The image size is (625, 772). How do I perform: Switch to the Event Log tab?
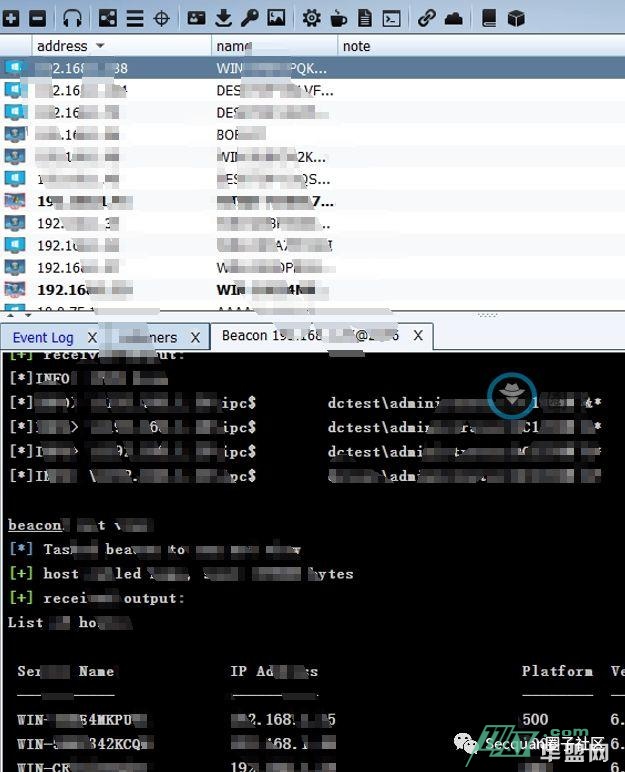pos(43,338)
